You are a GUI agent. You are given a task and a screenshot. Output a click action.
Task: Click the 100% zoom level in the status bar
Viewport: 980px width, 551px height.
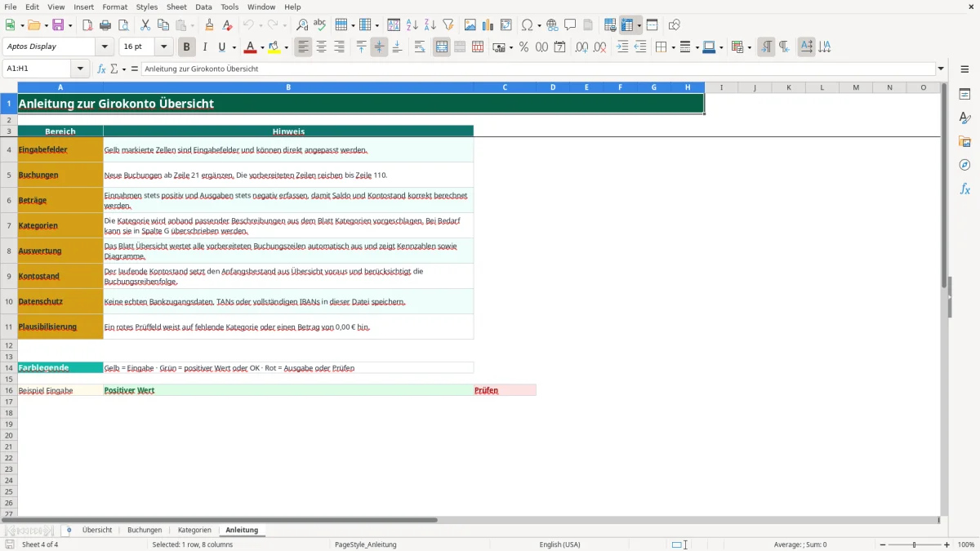pos(966,544)
